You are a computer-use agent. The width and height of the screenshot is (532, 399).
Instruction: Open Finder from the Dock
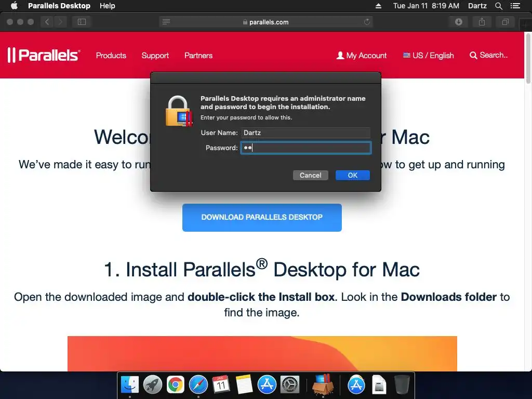tap(130, 385)
